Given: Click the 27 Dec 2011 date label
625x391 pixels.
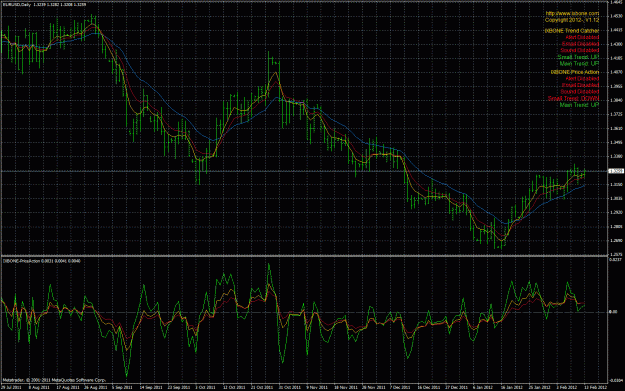Looking at the screenshot, I should coord(456,387).
